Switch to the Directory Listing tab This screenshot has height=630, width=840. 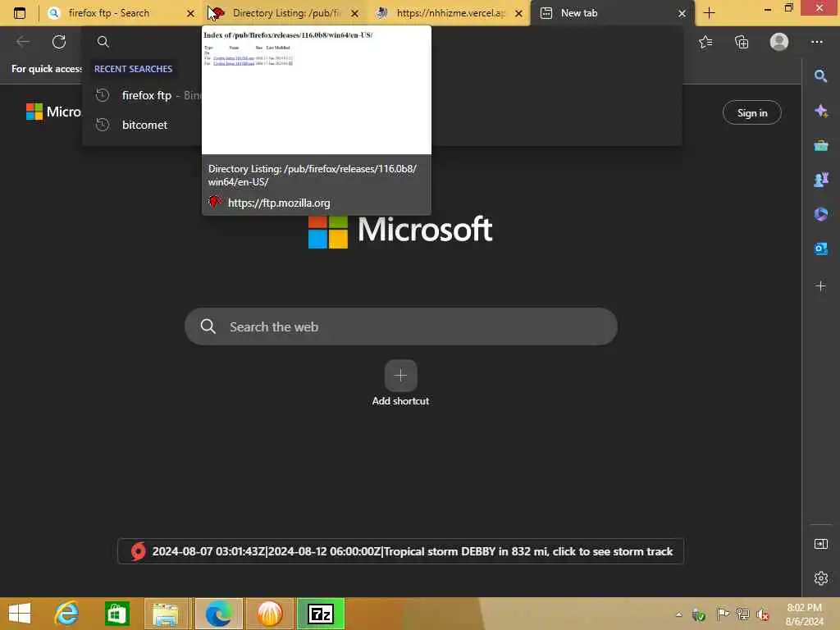(x=285, y=13)
